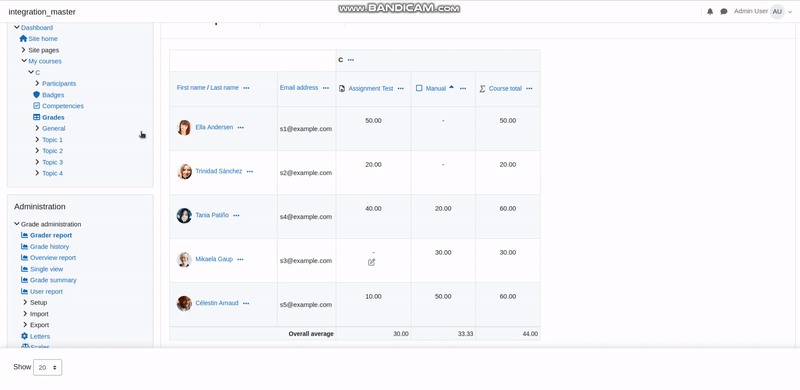Expand the Participants node
The height and width of the screenshot is (390, 800).
point(38,83)
